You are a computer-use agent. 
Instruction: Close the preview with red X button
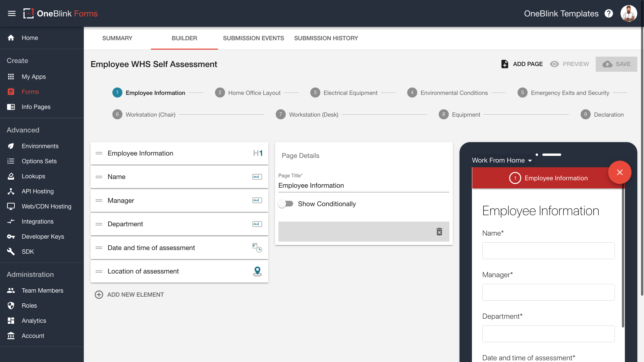[620, 172]
